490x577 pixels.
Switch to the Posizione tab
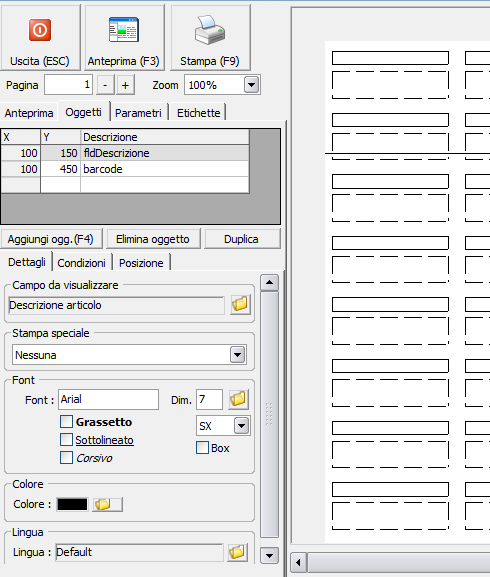point(141,263)
